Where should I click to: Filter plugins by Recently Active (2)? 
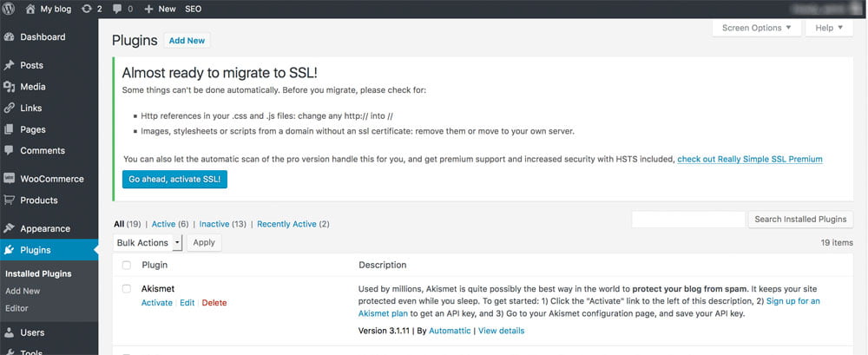click(x=293, y=224)
